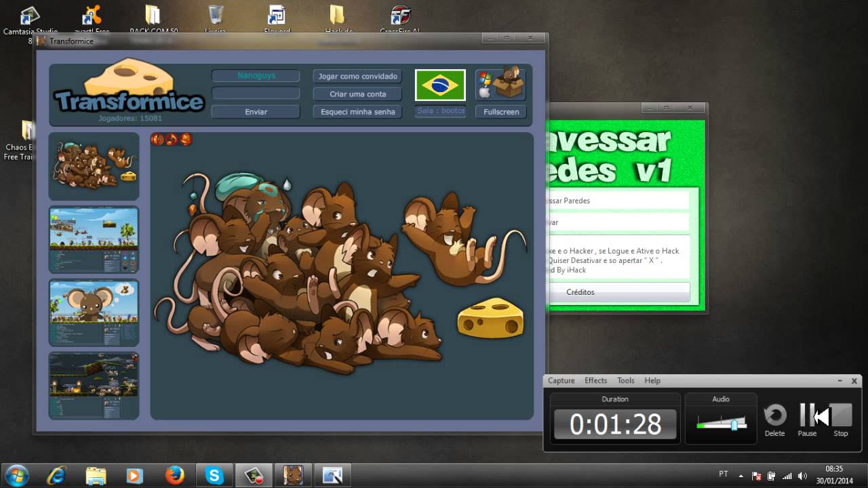Screen dimensions: 868x488
Task: Select the dark level gameplay thumbnail
Action: pos(94,386)
